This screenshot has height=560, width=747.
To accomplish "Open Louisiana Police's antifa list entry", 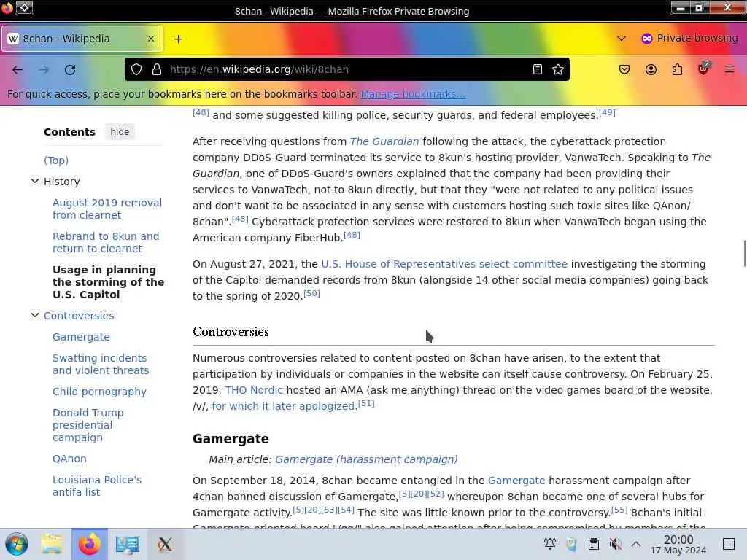I will pos(97,486).
